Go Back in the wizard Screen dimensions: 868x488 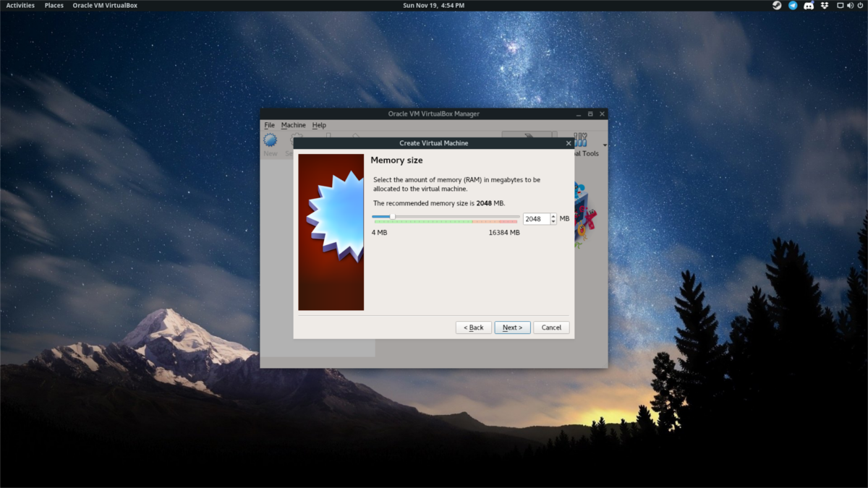click(474, 328)
